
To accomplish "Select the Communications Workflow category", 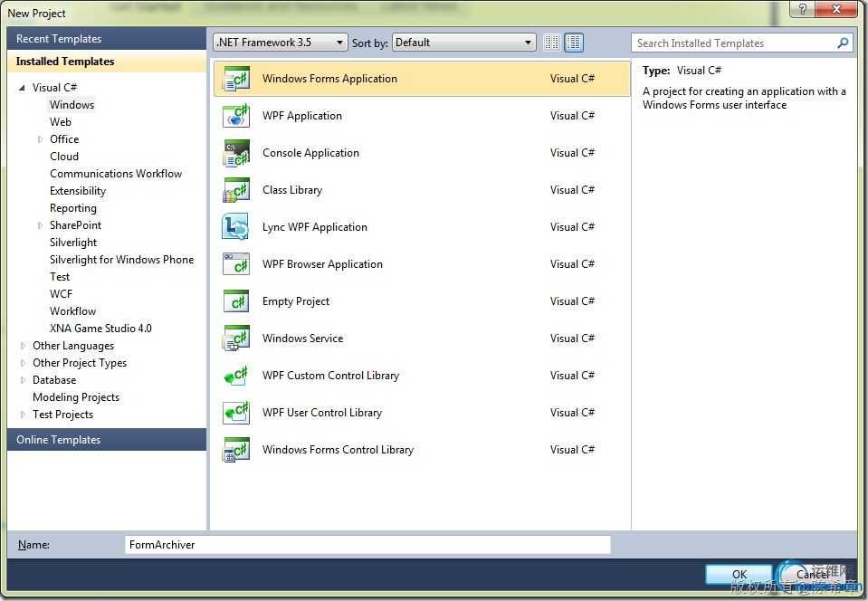I will [116, 173].
